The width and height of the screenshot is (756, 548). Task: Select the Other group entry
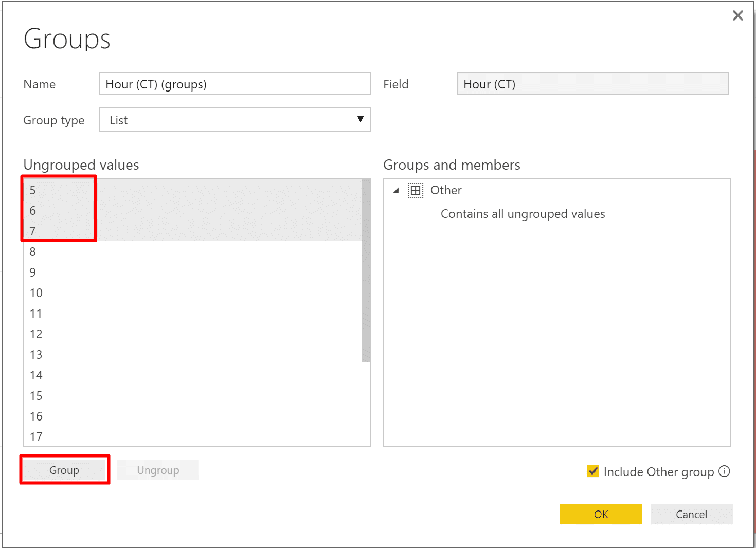click(x=446, y=190)
